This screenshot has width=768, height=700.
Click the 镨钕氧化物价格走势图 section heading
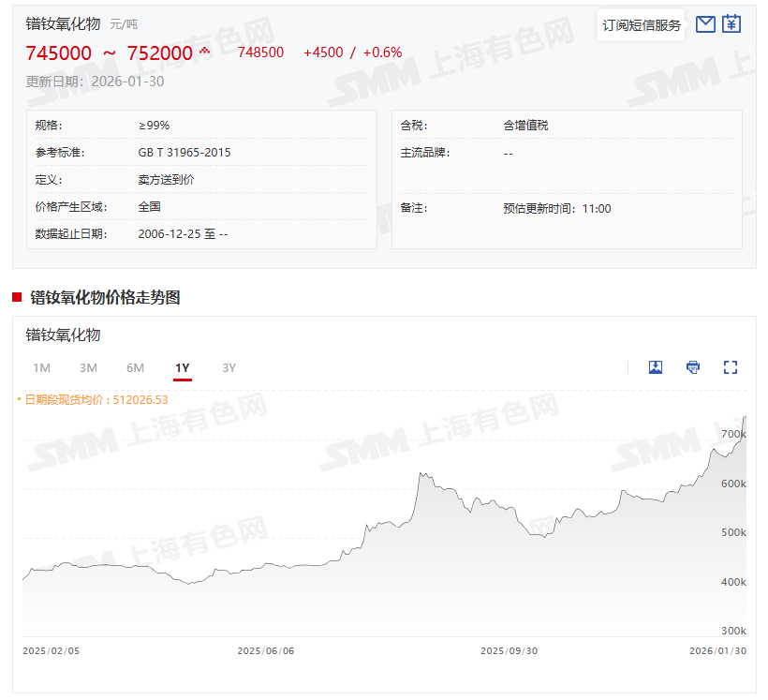pyautogui.click(x=105, y=298)
